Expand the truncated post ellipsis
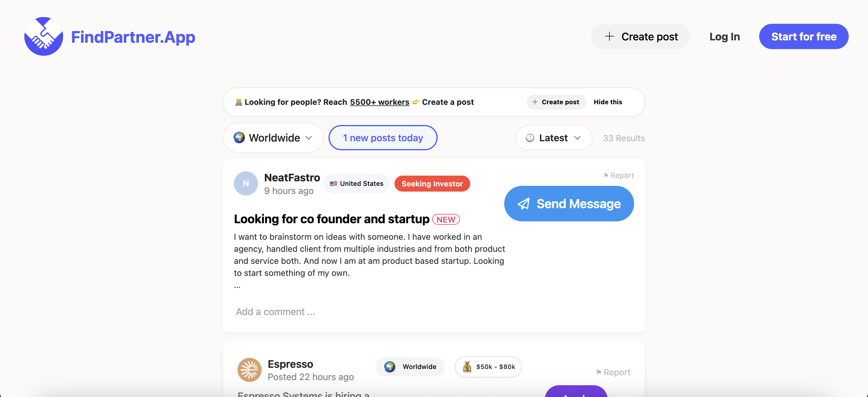 click(x=237, y=286)
